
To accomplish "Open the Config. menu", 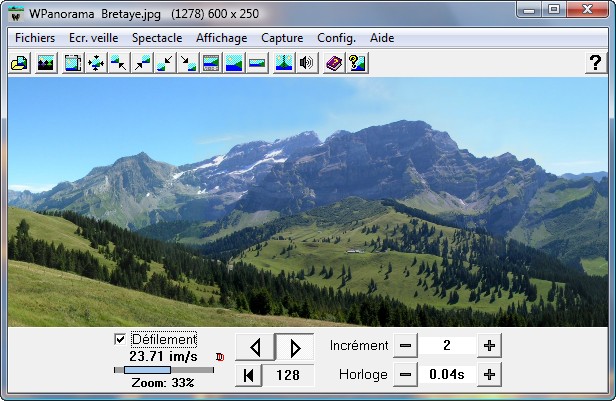I will pos(336,38).
